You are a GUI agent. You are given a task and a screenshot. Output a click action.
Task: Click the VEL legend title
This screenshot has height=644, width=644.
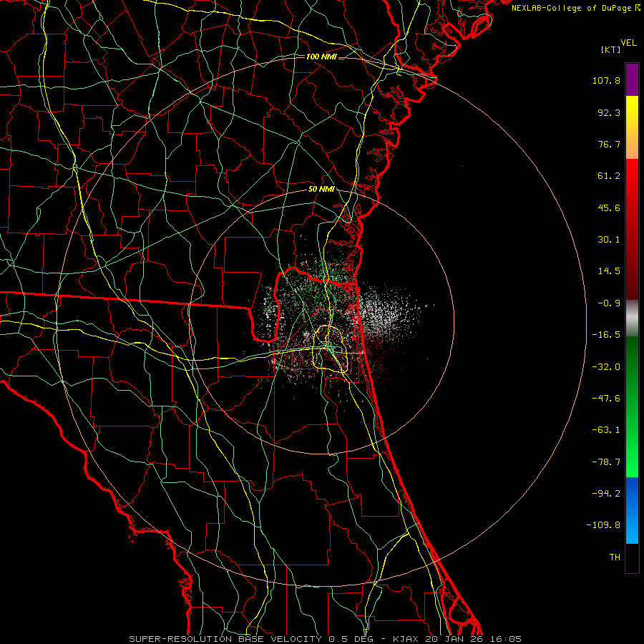coord(628,43)
